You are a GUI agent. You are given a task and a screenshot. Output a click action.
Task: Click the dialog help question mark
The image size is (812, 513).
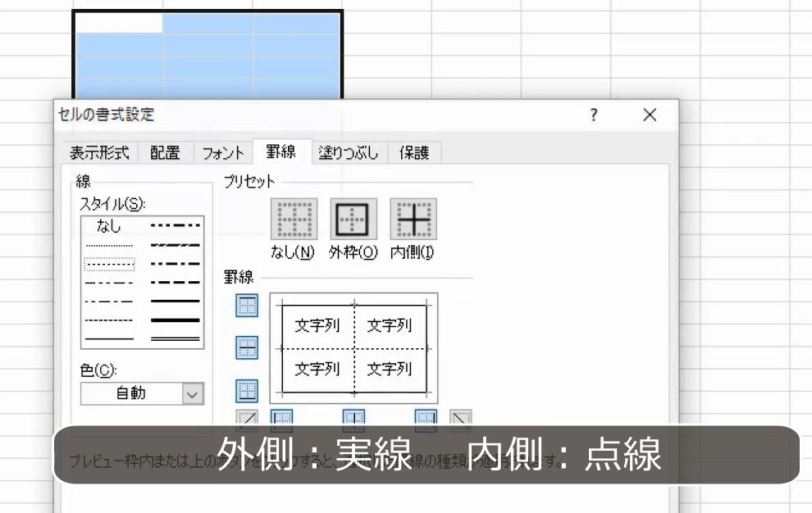pyautogui.click(x=593, y=116)
